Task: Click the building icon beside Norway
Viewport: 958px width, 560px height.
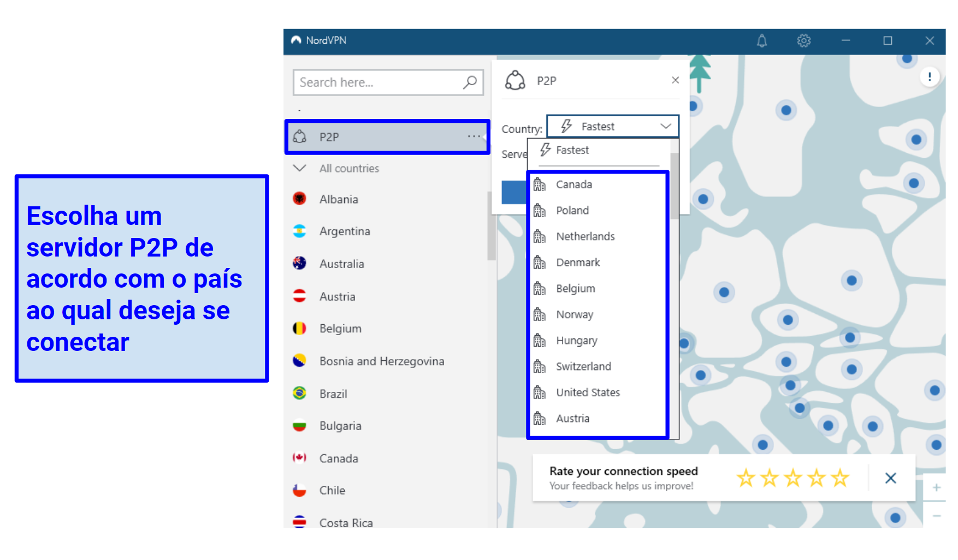Action: (x=540, y=314)
